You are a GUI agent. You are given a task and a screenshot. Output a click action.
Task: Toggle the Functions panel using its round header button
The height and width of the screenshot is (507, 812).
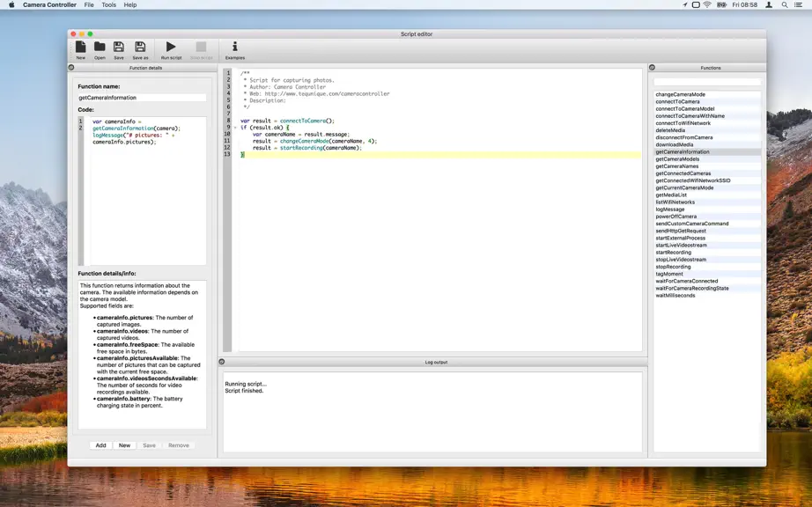pos(652,67)
